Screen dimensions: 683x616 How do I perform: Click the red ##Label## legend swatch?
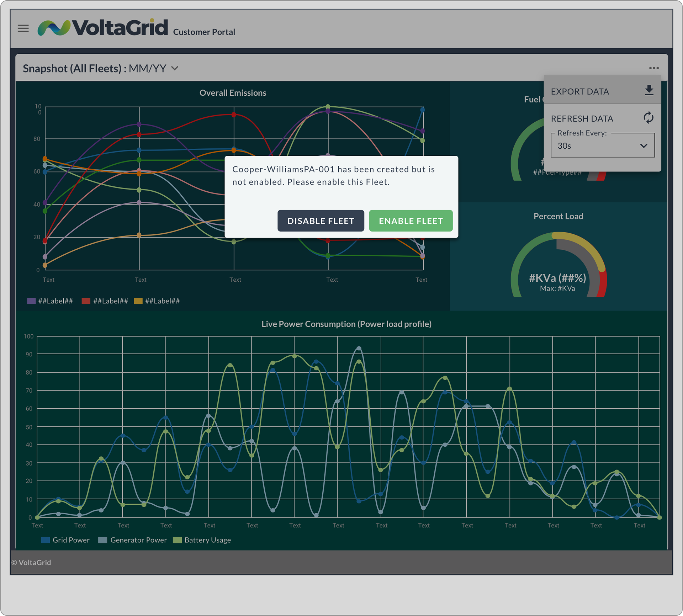86,301
